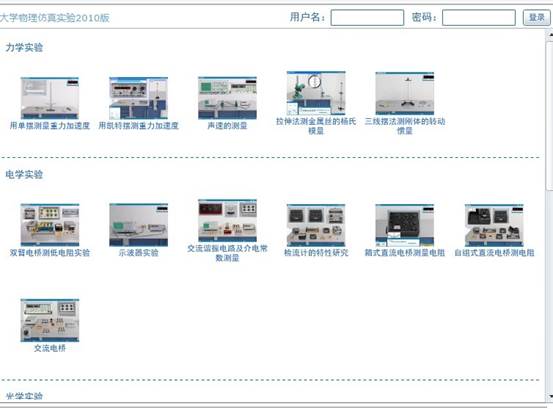Open the 交流谐振电路及介电常数测量 thumbnail
The image size is (553, 409).
pos(227,220)
